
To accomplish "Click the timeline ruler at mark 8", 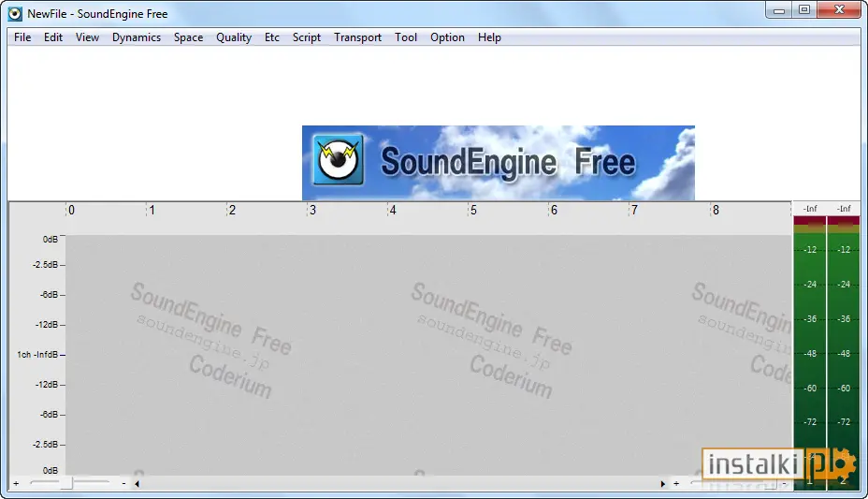I will [716, 211].
